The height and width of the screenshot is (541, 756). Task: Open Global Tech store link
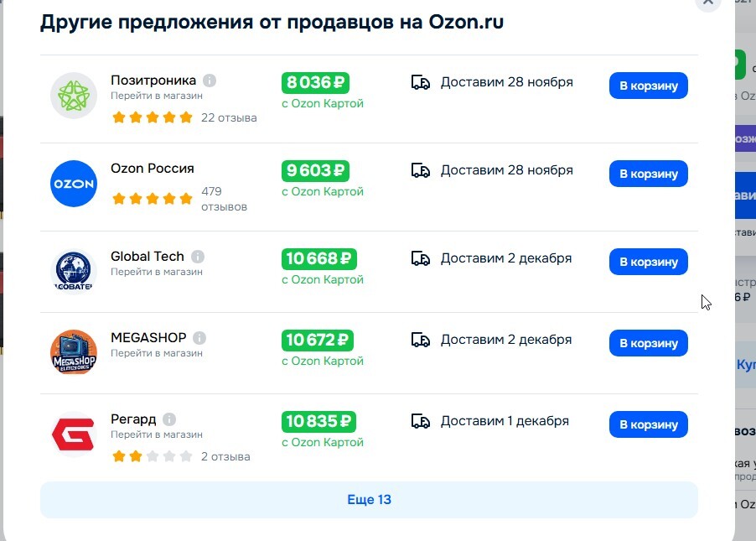[156, 272]
